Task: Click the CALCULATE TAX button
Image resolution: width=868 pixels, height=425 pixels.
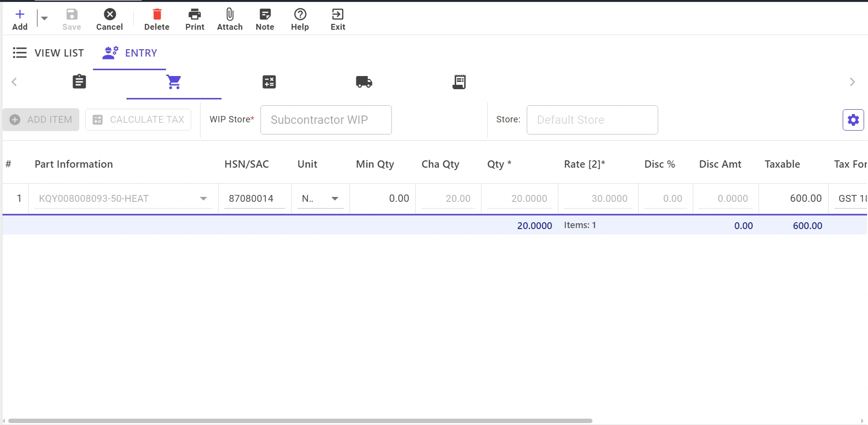Action: [138, 119]
